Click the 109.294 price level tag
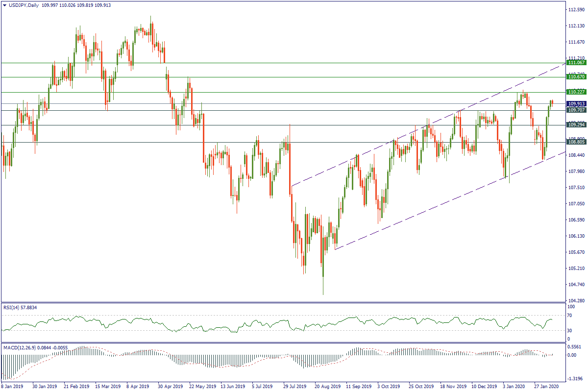This screenshot has height=392, width=588. 576,125
